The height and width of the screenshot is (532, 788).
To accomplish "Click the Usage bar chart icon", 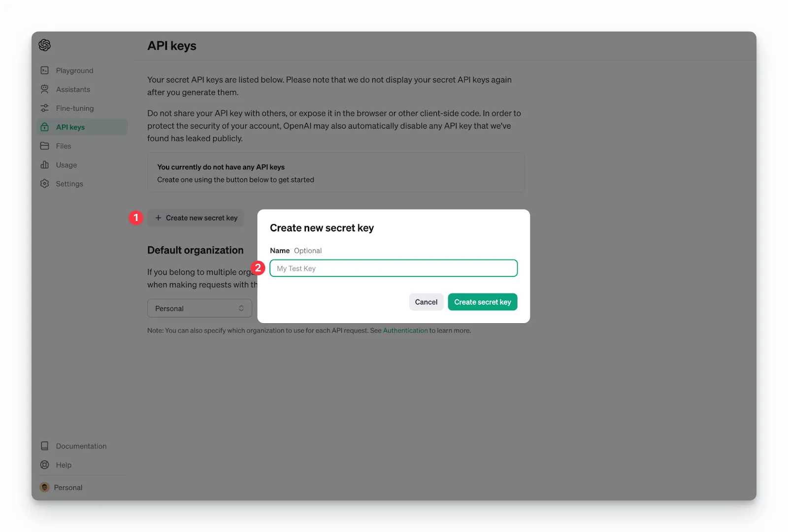I will coord(45,165).
